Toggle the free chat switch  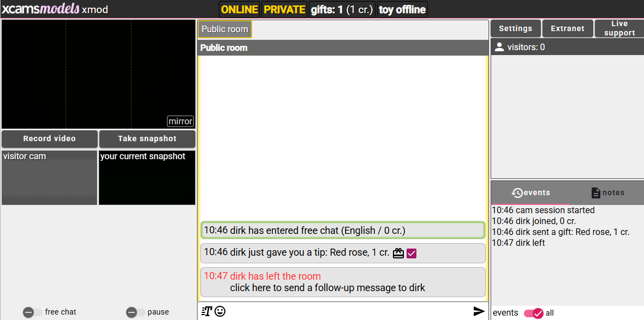coord(32,312)
